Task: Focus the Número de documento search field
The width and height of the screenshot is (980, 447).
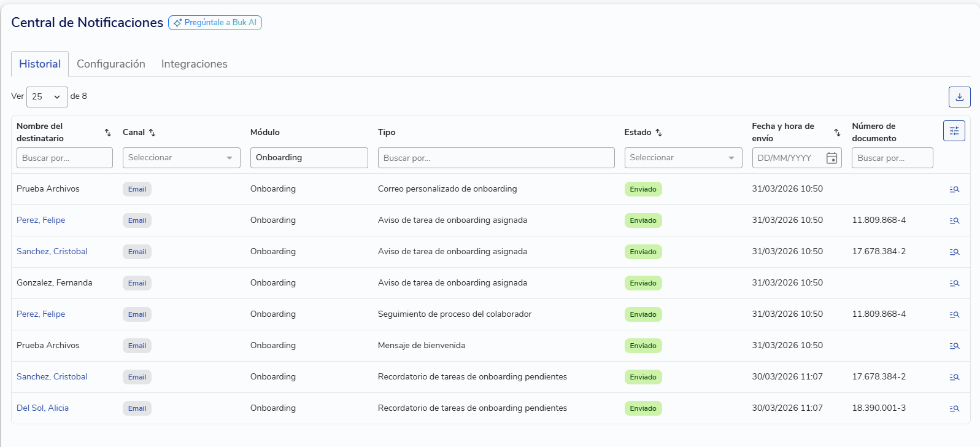Action: pos(892,158)
